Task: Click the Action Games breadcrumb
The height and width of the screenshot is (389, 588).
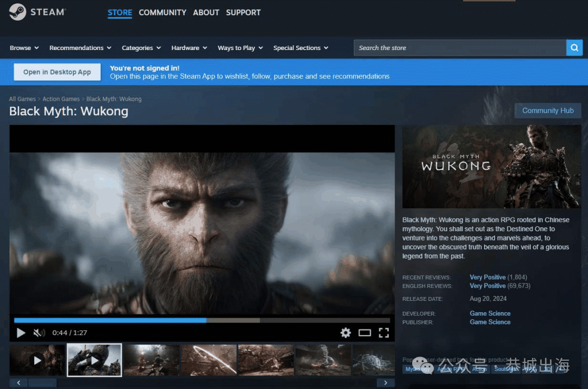Action: (x=61, y=99)
